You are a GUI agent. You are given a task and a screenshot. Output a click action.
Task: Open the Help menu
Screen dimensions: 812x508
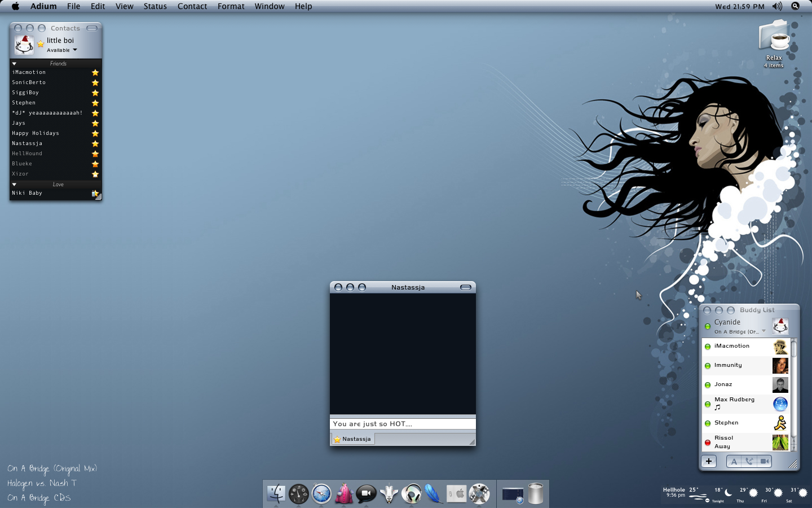(x=303, y=6)
